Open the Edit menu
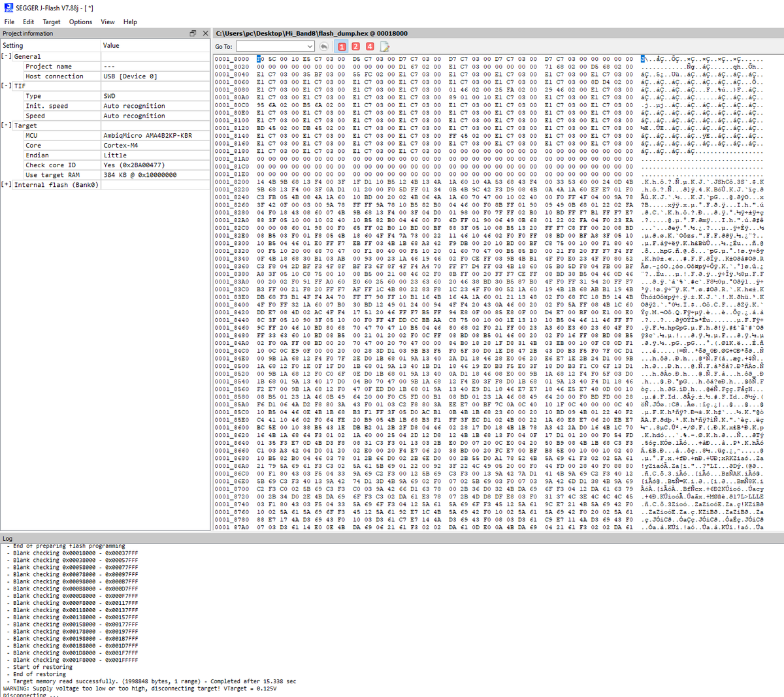This screenshot has width=784, height=697. (29, 22)
